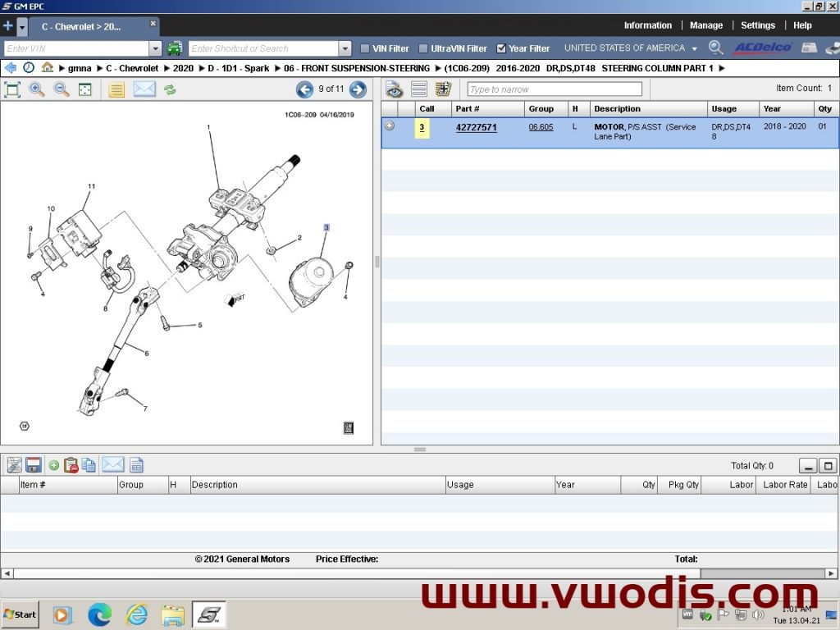
Task: Click the list view icon above parts list
Action: click(419, 89)
